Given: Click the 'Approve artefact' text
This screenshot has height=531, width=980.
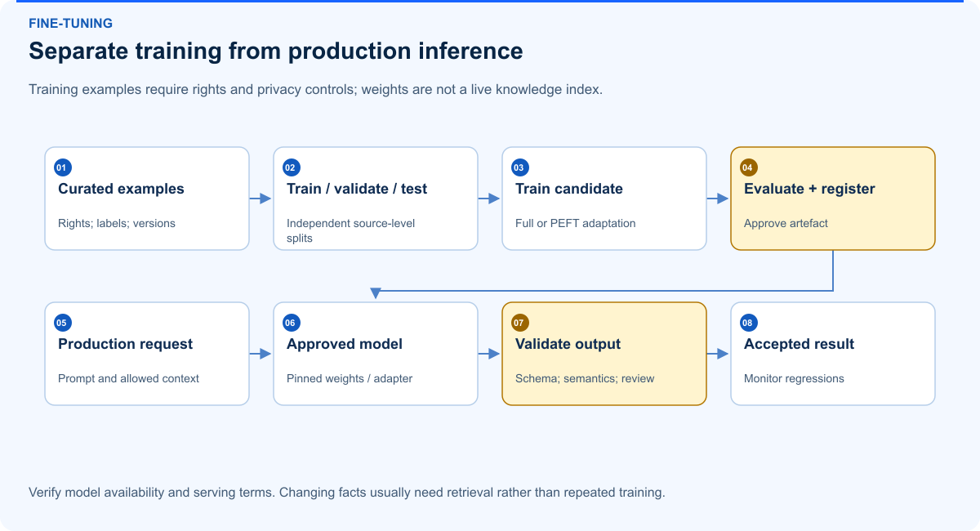Looking at the screenshot, I should pyautogui.click(x=786, y=223).
